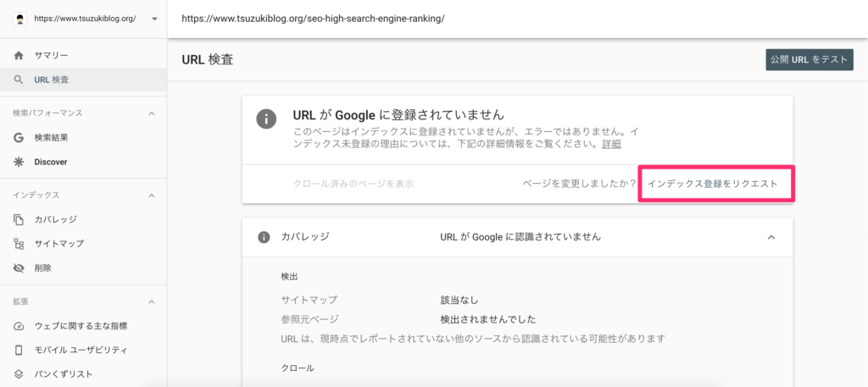This screenshot has height=387, width=868.
Task: Collapse the カバレッジ details card chevron
Action: (771, 237)
